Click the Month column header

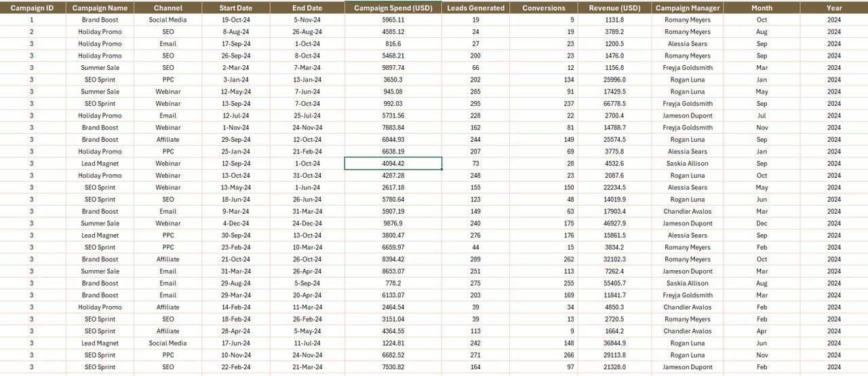click(x=762, y=8)
